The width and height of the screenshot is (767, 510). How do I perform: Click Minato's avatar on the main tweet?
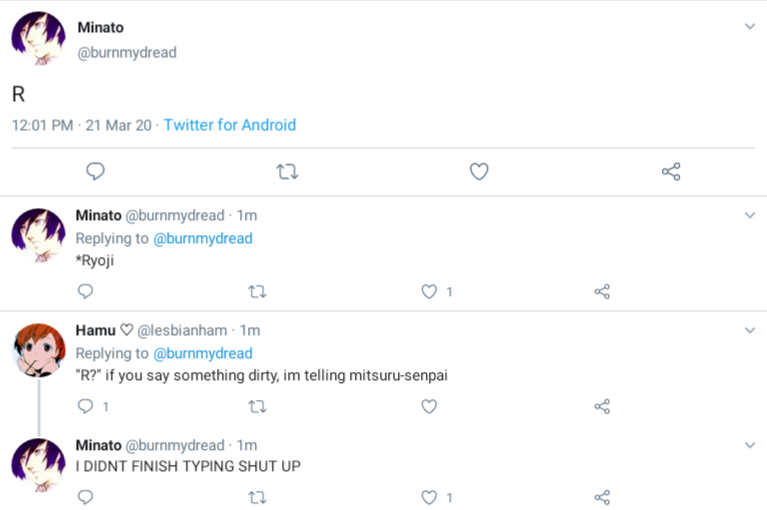coord(38,38)
